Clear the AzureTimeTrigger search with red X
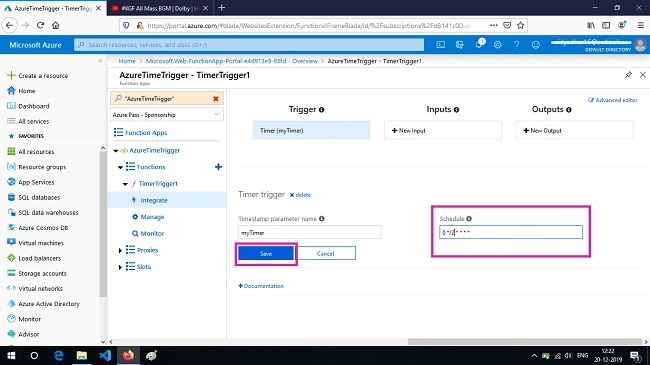This screenshot has height=365, width=650. pos(216,98)
